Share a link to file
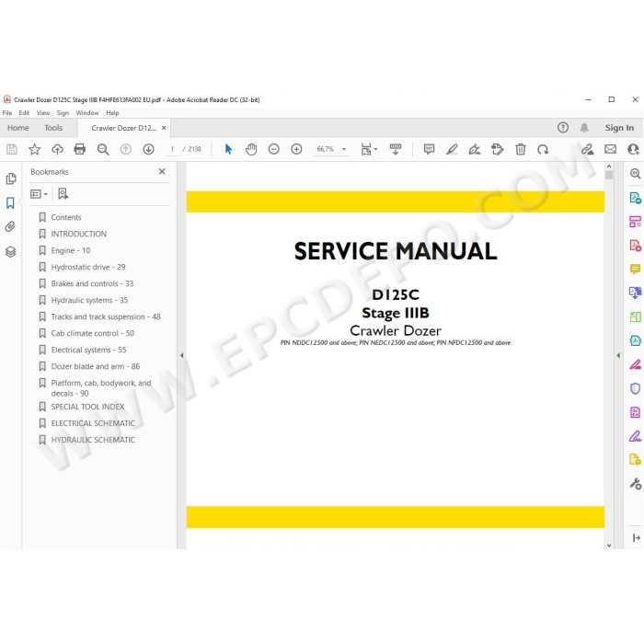The image size is (644, 644). click(x=587, y=149)
